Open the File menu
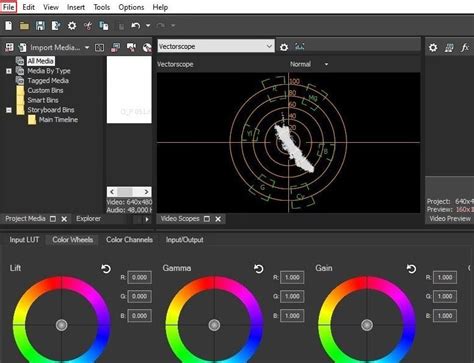 click(9, 7)
